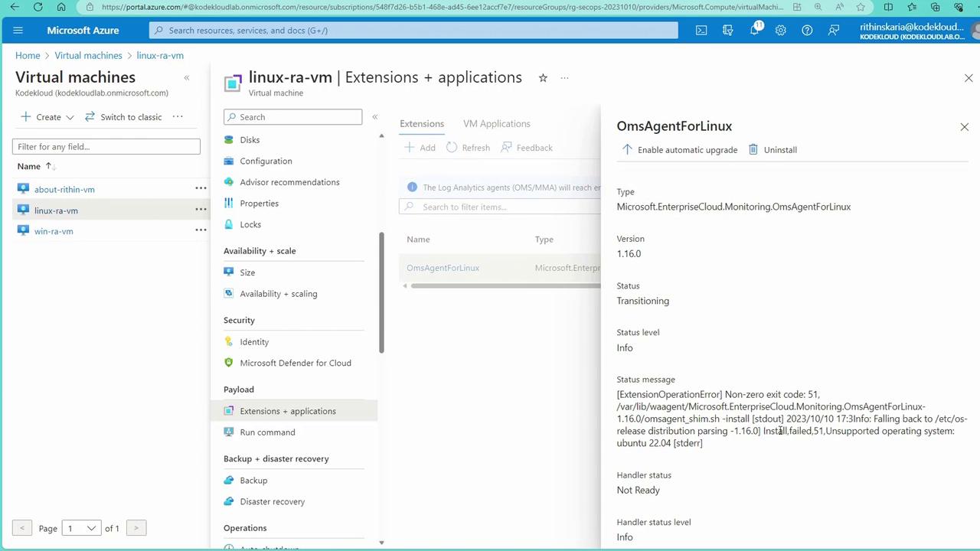Click the Type column header in extensions table
The width and height of the screenshot is (980, 551).
544,240
